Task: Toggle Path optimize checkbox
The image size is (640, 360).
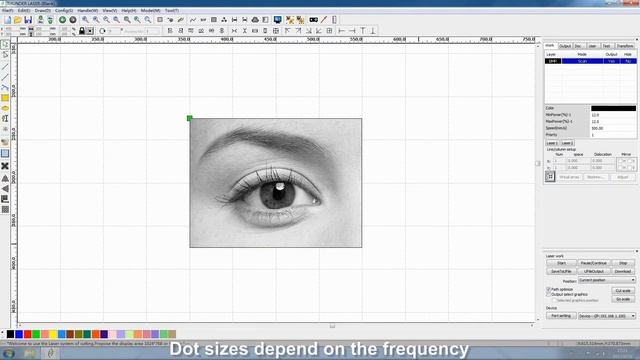Action: 549,289
